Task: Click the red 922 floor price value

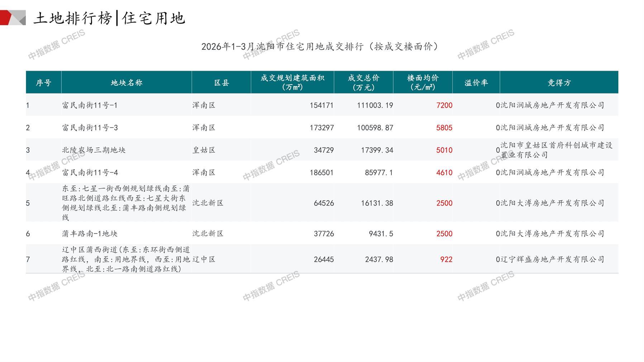Action: pos(446,259)
